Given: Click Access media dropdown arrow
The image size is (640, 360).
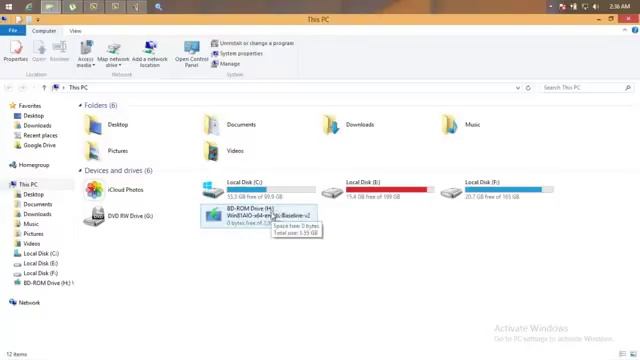Looking at the screenshot, I should [x=93, y=65].
